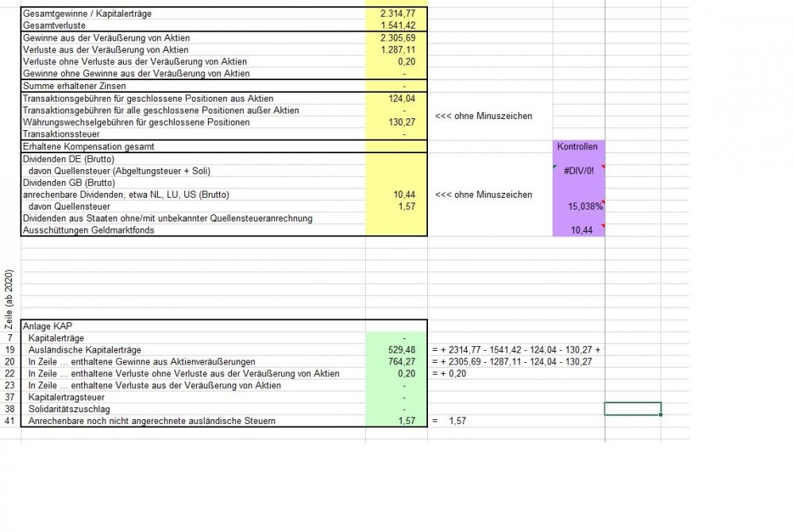Screen dimensions: 794x532
Task: Select the #DIV/0! error cell
Action: click(578, 169)
